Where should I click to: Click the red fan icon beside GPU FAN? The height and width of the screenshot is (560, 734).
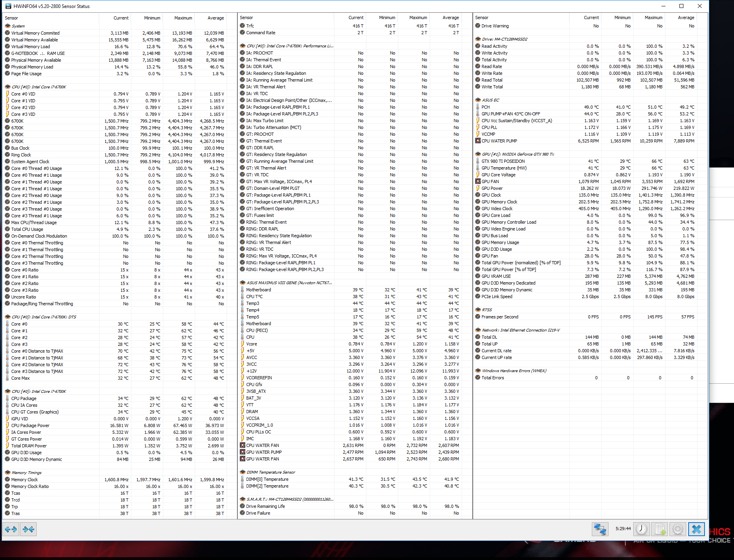478,181
